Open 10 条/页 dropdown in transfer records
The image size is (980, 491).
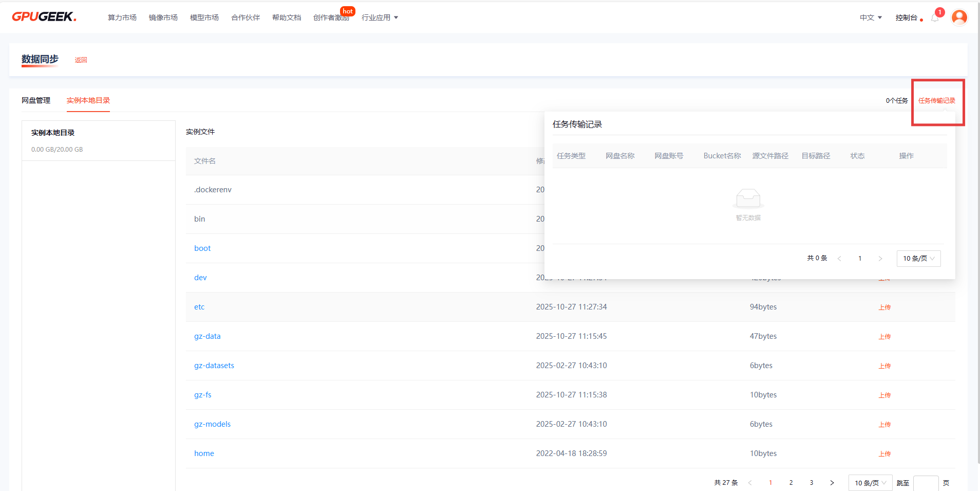pyautogui.click(x=918, y=259)
